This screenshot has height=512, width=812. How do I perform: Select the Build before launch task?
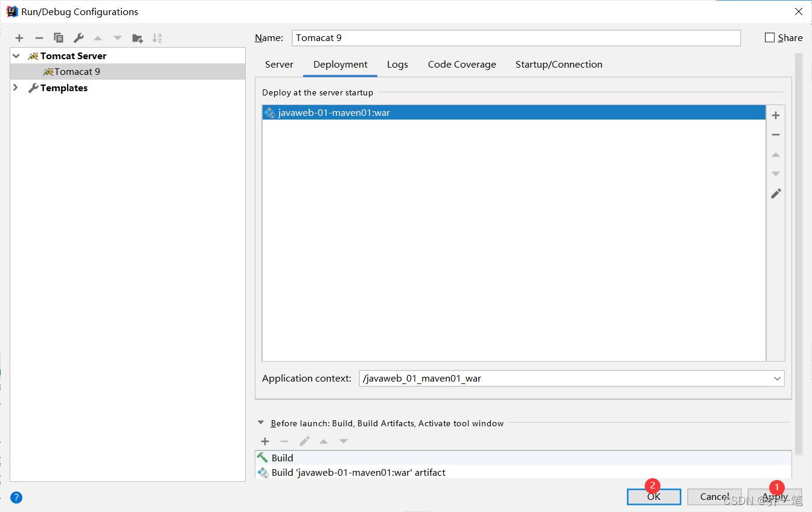point(523,458)
